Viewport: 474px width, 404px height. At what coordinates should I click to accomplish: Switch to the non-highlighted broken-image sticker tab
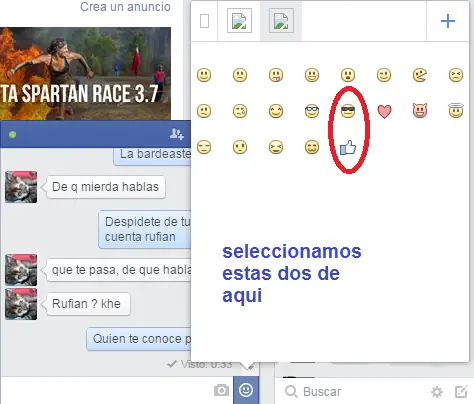[x=239, y=21]
